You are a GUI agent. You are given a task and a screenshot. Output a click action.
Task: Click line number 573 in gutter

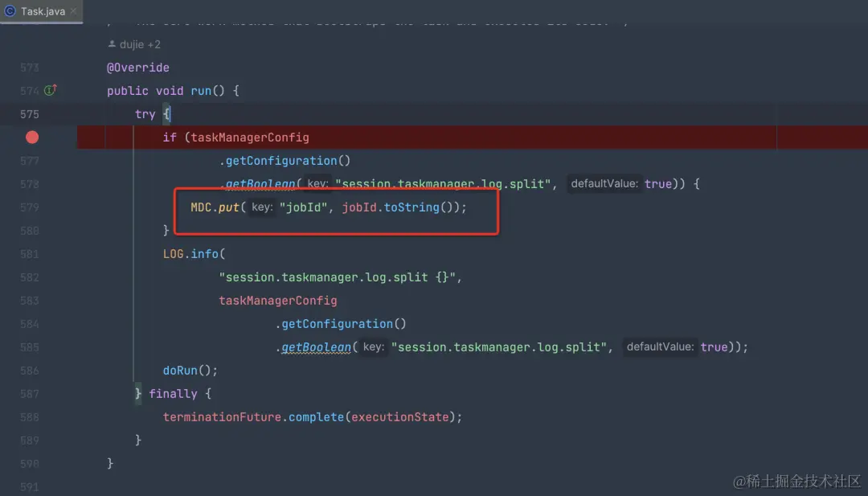point(30,68)
